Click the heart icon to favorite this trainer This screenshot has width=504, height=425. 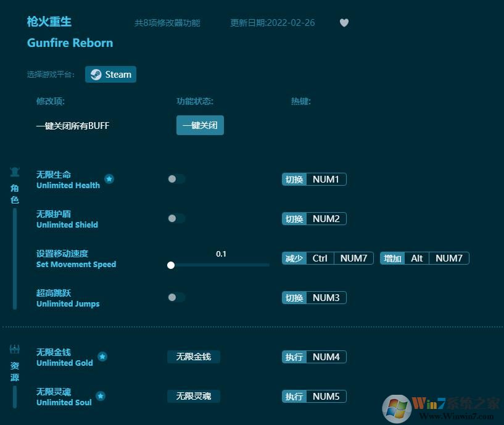344,22
